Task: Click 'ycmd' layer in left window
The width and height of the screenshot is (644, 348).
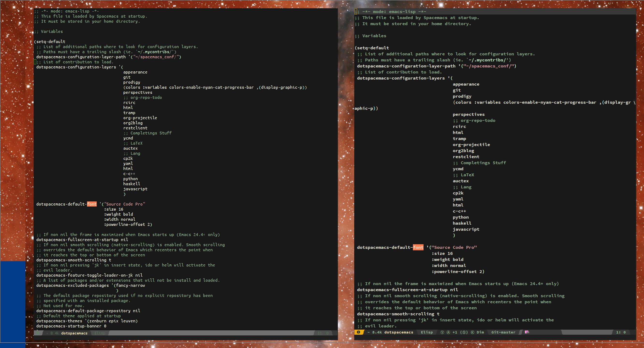Action: pyautogui.click(x=128, y=138)
